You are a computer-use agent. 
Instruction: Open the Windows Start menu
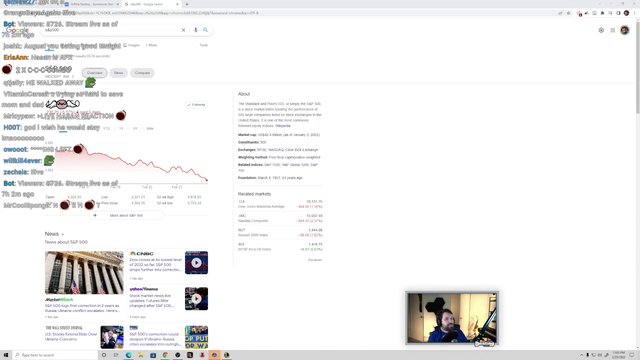pos(6,355)
